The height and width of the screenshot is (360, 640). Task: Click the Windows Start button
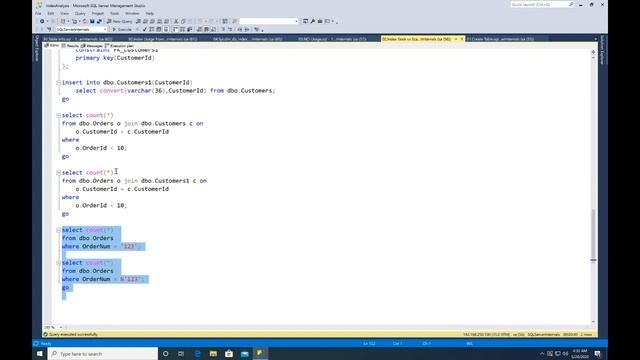coord(40,353)
